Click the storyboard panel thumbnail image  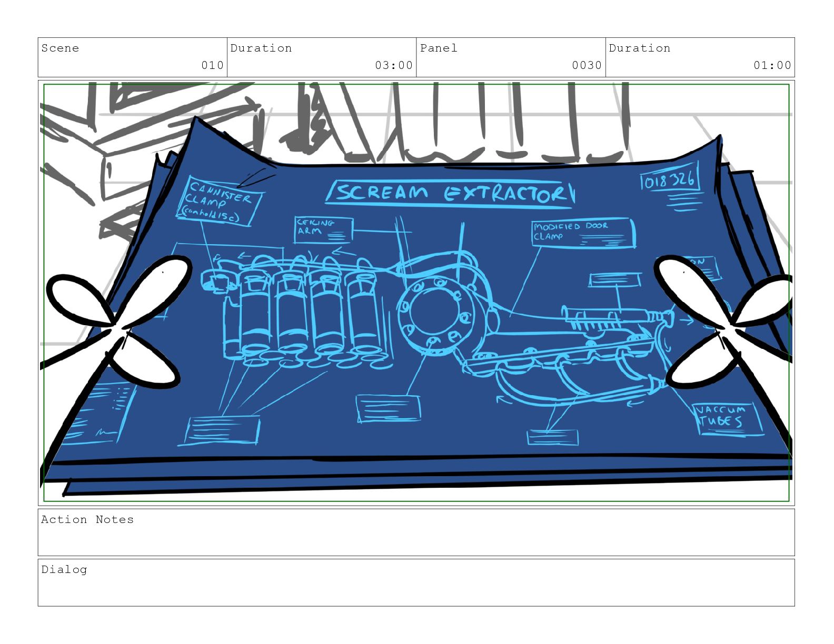click(x=416, y=293)
